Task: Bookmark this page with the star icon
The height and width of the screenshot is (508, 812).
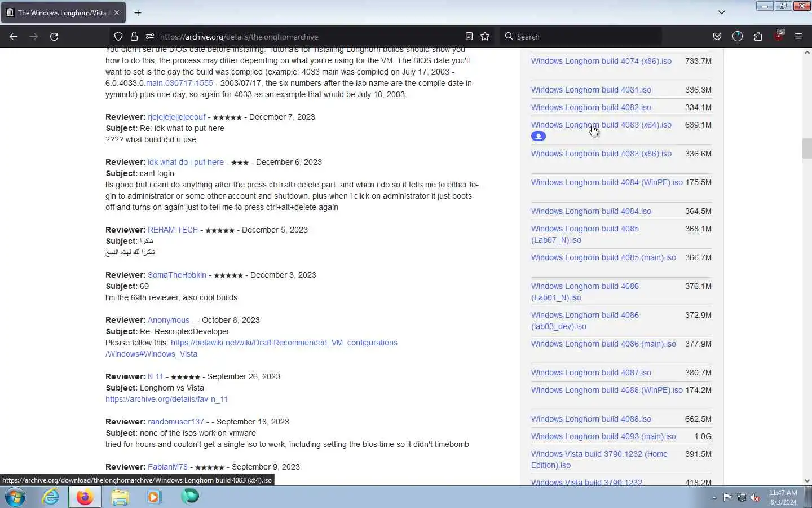Action: pyautogui.click(x=485, y=37)
